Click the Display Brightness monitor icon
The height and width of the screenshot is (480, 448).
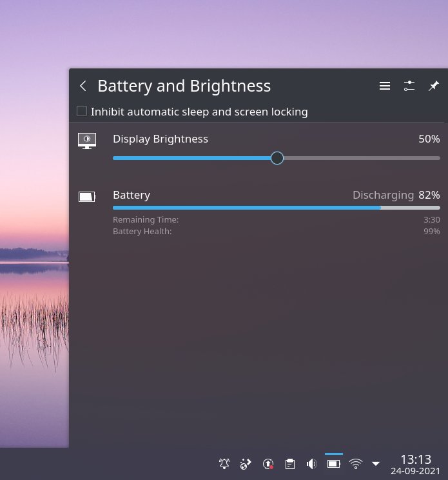(87, 141)
